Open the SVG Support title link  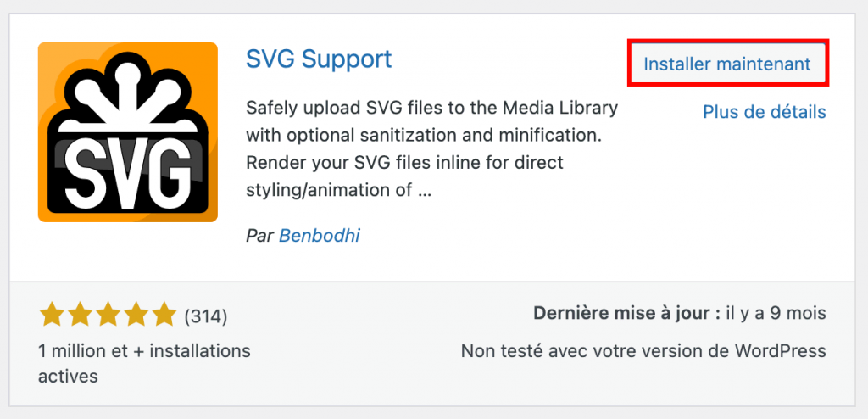coord(319,59)
